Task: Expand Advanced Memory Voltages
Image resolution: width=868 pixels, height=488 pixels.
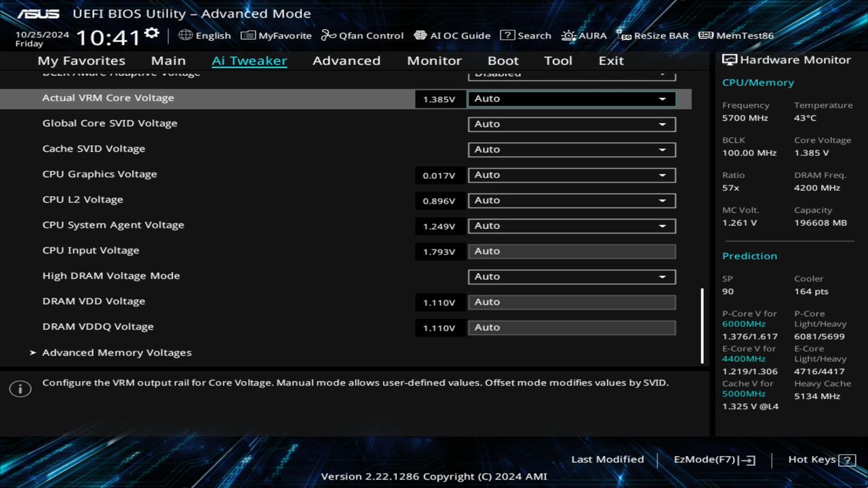Action: tap(117, 352)
